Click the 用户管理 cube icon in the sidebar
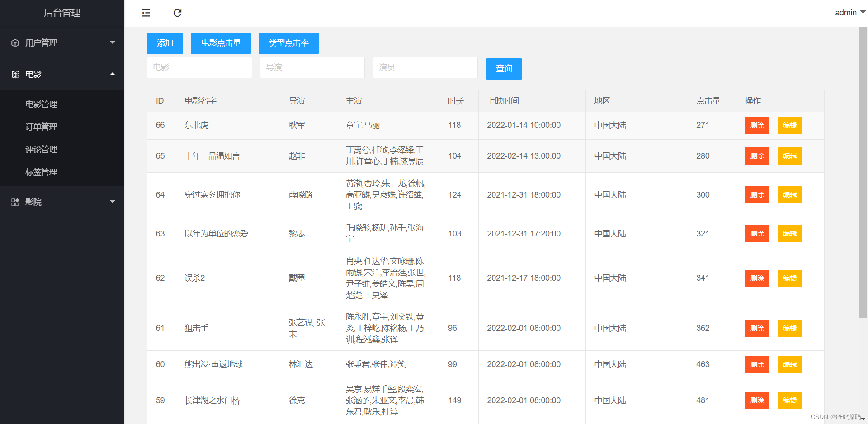This screenshot has height=424, width=868. 15,43
